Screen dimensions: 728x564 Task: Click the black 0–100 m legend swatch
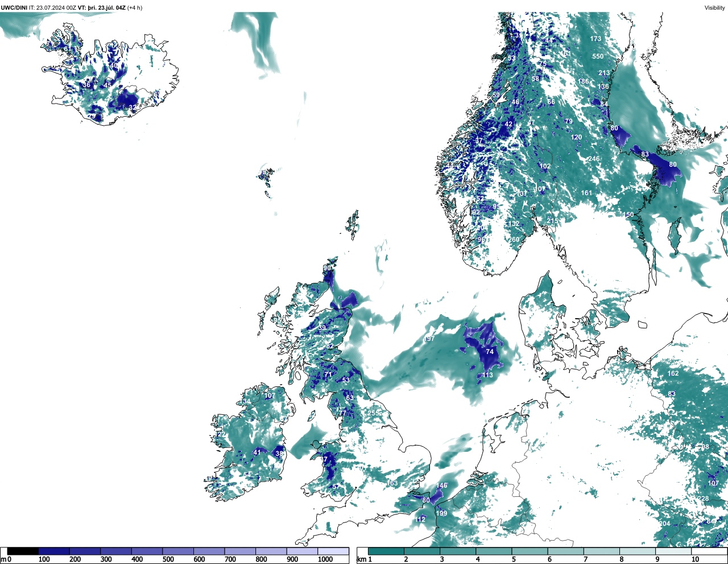(x=23, y=551)
